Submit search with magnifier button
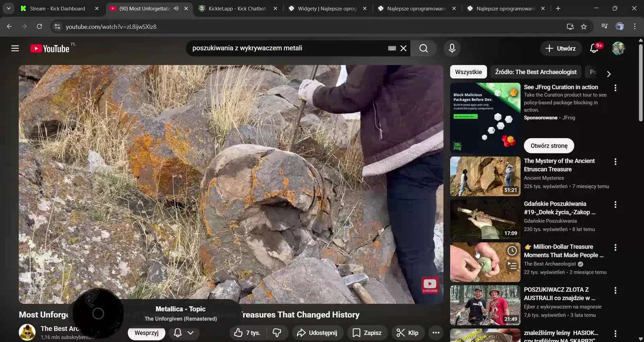Viewport: 644px width, 342px height. (x=423, y=48)
